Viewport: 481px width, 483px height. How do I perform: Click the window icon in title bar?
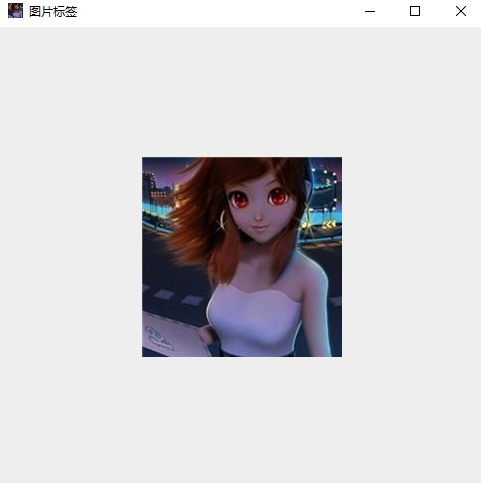click(x=15, y=11)
